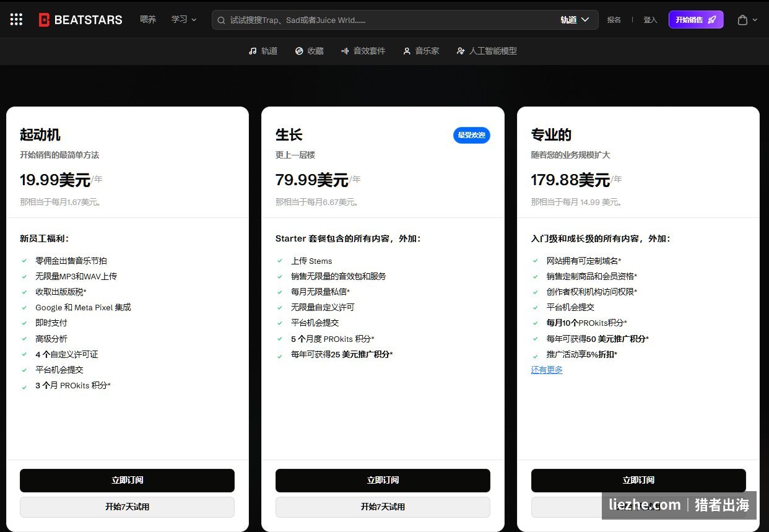Click the 生长 plan title
Viewport: 769px width, 532px height.
tap(289, 134)
